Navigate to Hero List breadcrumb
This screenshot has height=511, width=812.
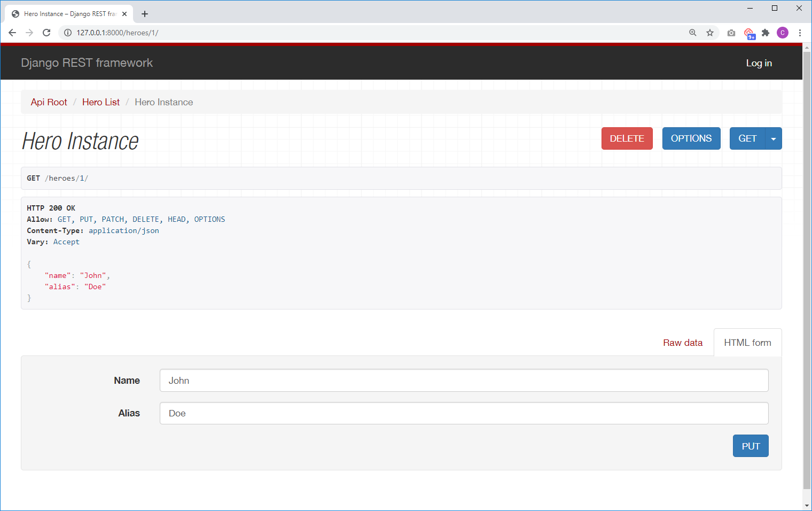tap(101, 102)
